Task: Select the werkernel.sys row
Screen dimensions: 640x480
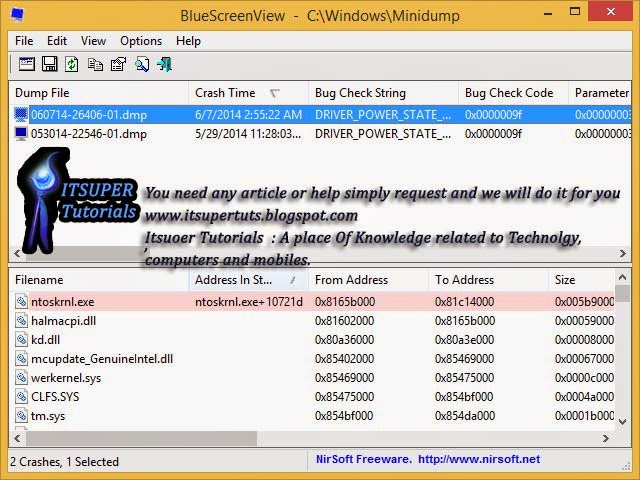Action: (314, 378)
